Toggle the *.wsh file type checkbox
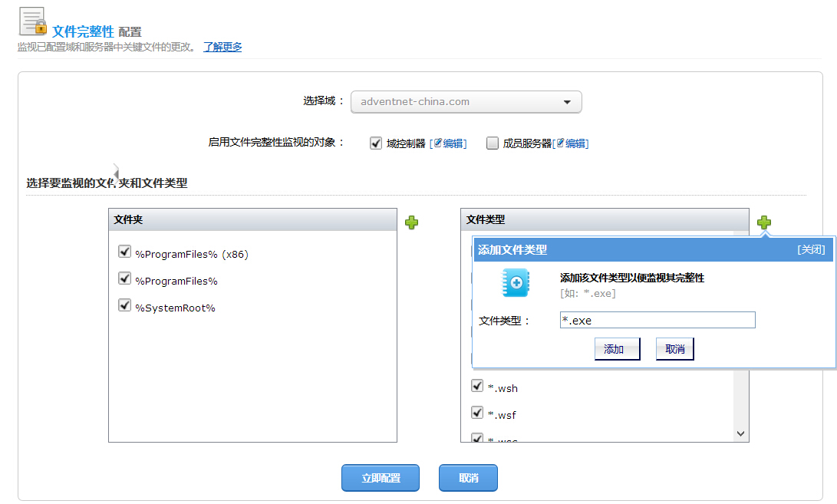 477,386
